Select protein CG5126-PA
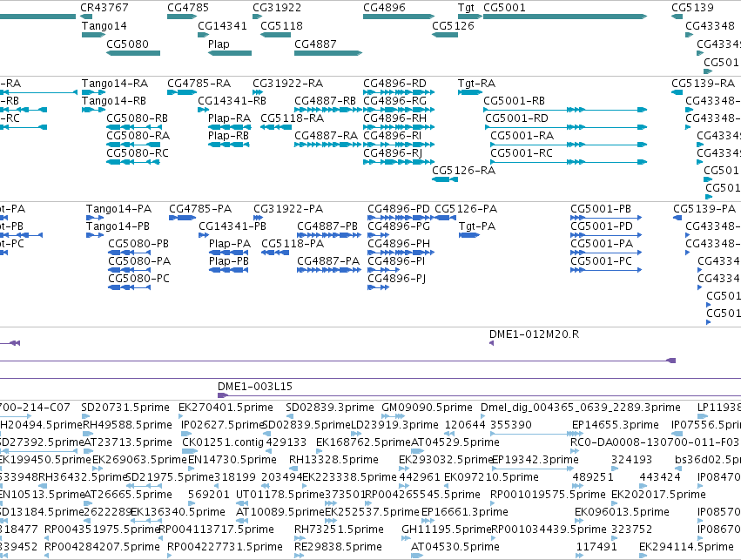741x560 pixels. (x=446, y=218)
